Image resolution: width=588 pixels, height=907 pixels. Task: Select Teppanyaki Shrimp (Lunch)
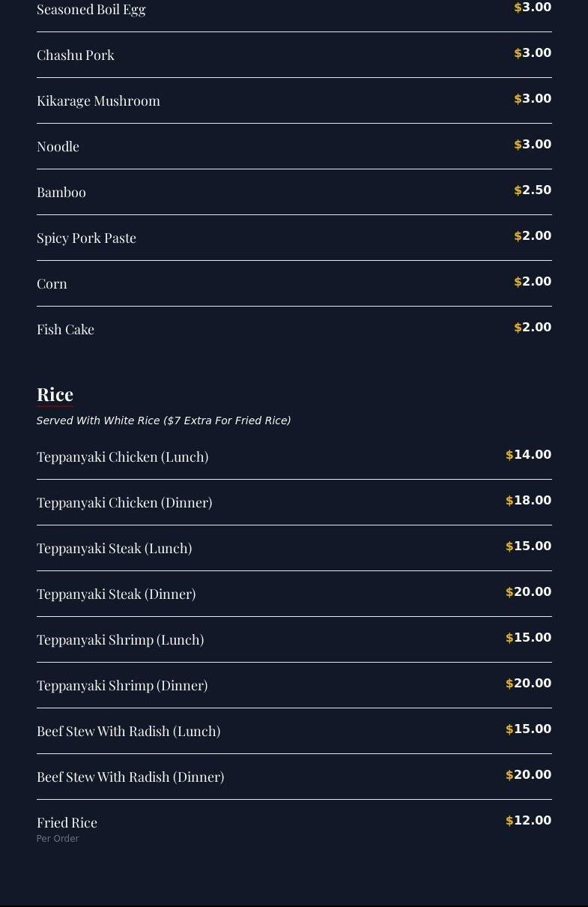[120, 640]
